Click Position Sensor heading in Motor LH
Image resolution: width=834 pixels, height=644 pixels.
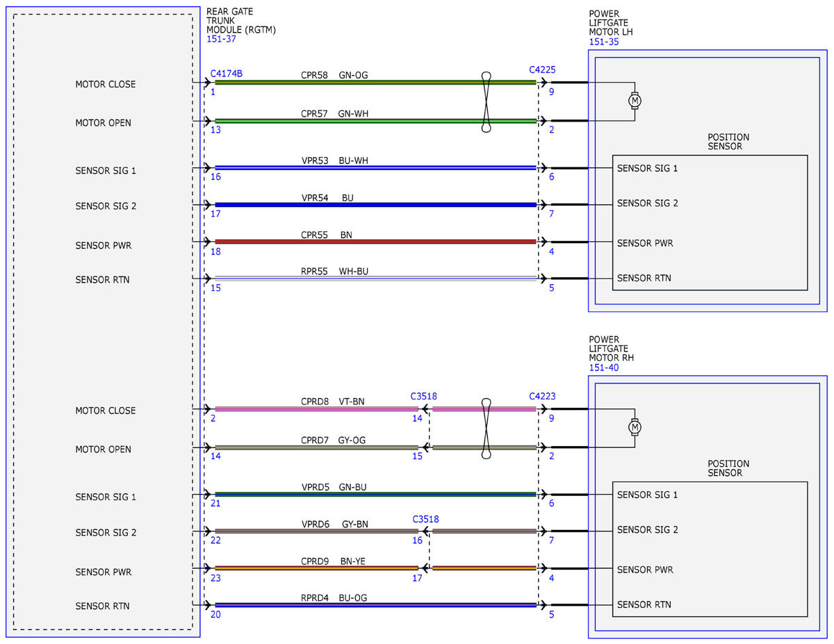[x=728, y=142]
